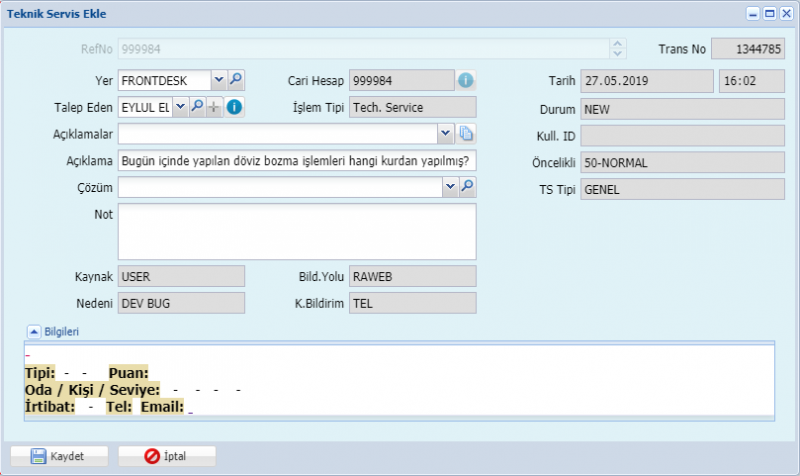Collapse the Bilgileri section
Image resolution: width=800 pixels, height=476 pixels.
[34, 332]
